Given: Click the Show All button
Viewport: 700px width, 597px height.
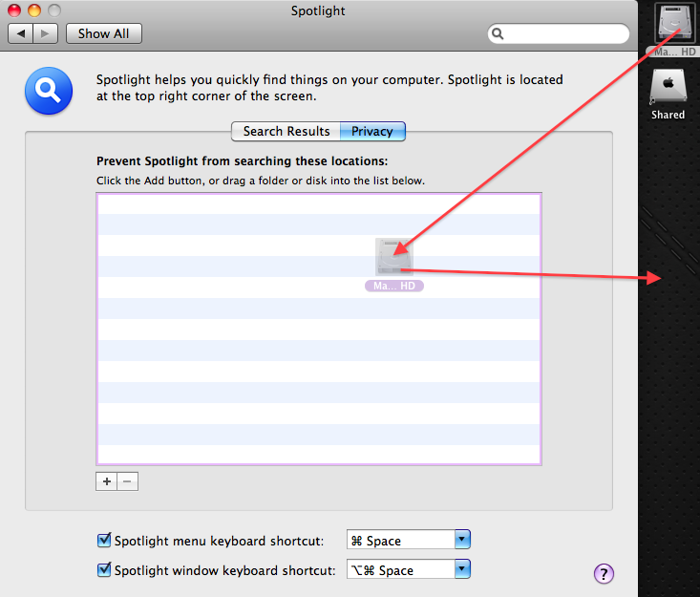Looking at the screenshot, I should click(104, 33).
